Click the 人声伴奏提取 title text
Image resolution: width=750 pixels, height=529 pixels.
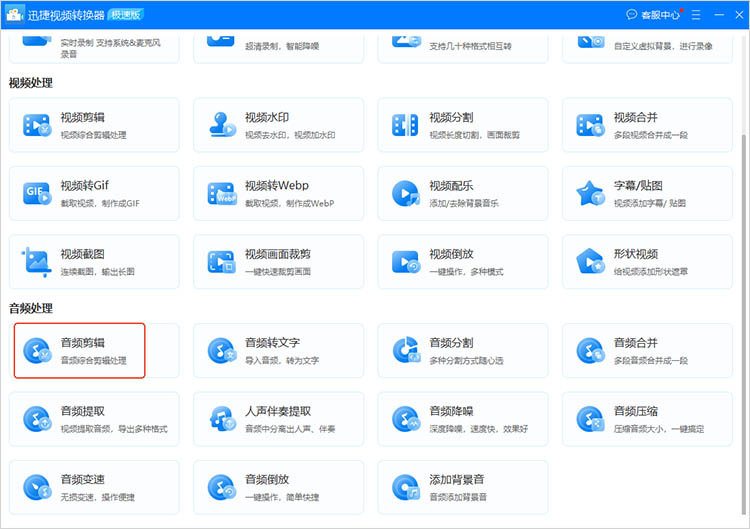click(278, 411)
